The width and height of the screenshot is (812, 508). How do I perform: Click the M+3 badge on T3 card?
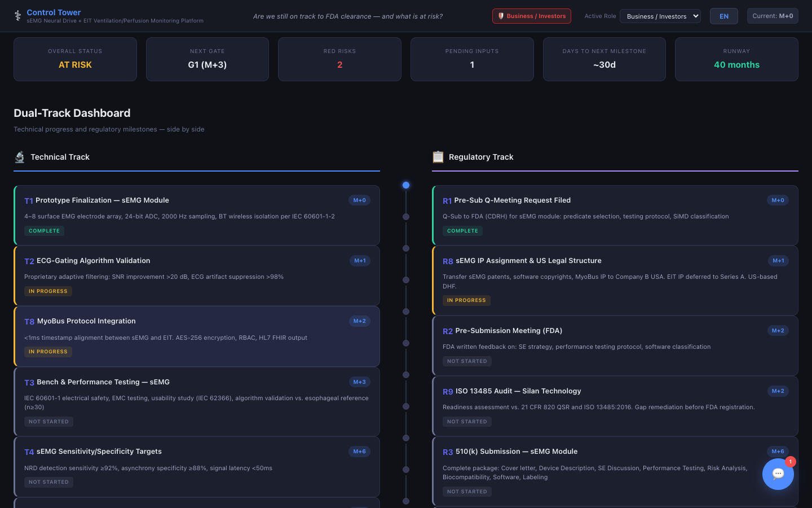pyautogui.click(x=359, y=382)
